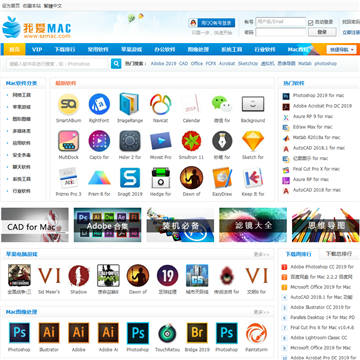Toggle the 自动登录 auto-login checkbox
This screenshot has width=360, height=360.
(311, 23)
